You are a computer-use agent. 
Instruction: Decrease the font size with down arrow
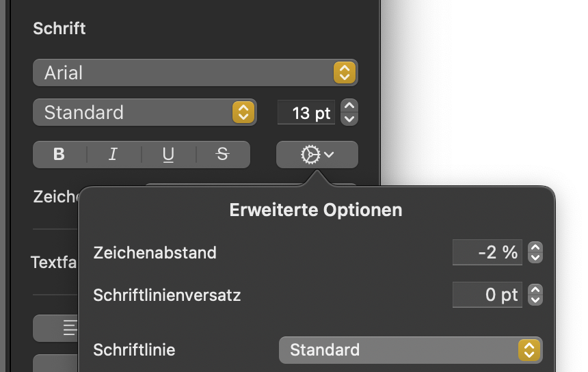point(349,118)
